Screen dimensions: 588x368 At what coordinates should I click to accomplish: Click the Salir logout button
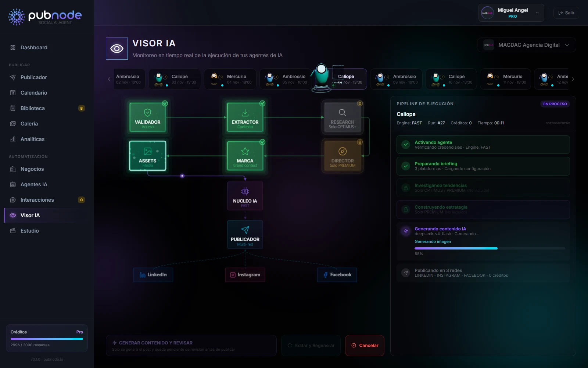coord(566,13)
